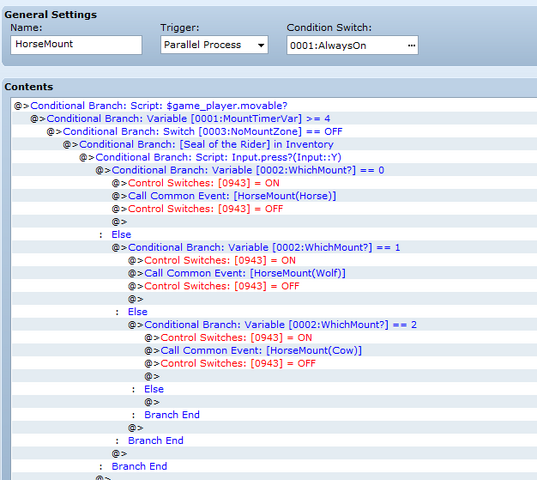The height and width of the screenshot is (480, 537).
Task: Select the empty line under the innermost Else
Action: point(274,402)
